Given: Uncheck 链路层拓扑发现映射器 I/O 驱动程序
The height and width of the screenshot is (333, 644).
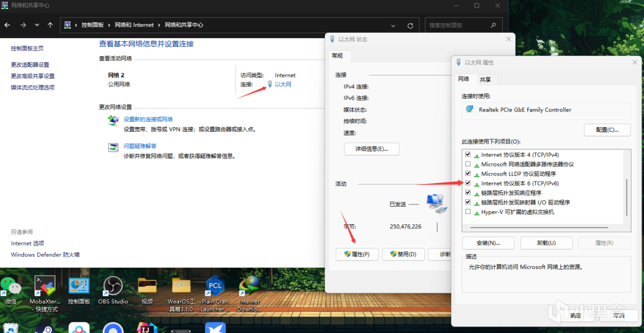Looking at the screenshot, I should pos(468,202).
